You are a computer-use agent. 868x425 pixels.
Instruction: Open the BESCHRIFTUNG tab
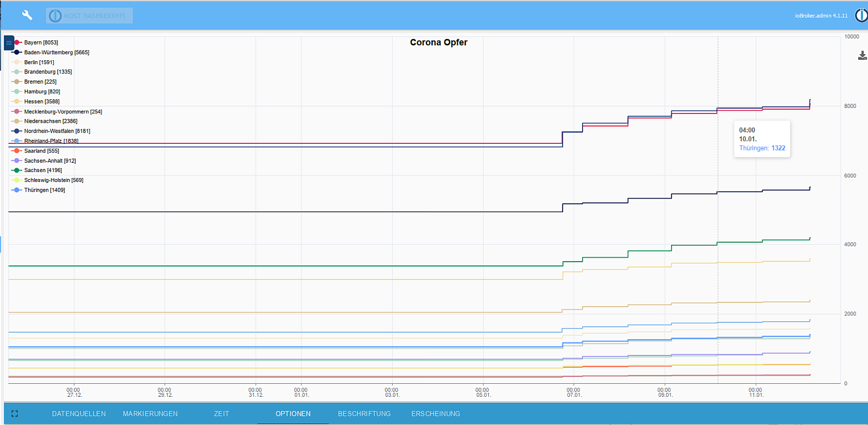pyautogui.click(x=365, y=414)
